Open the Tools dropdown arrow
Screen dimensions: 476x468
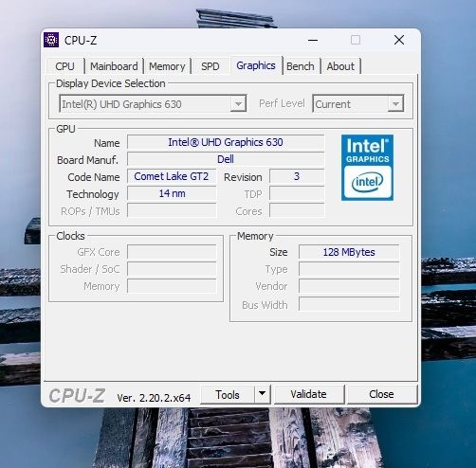(x=262, y=394)
